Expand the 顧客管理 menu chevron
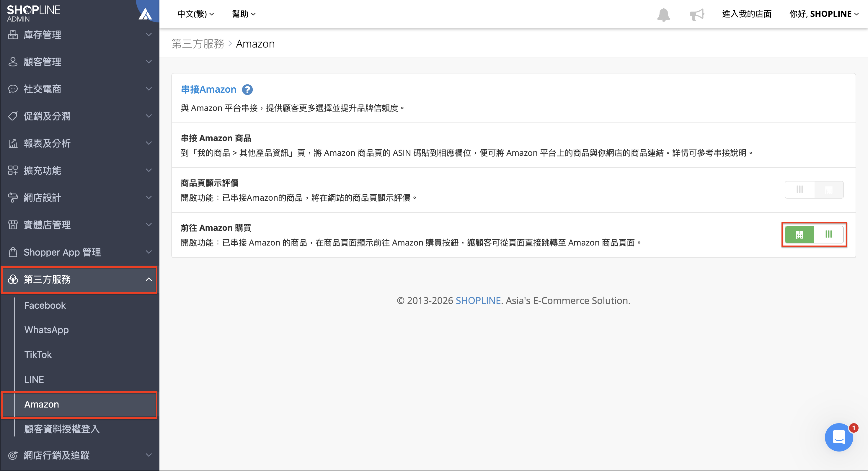Viewport: 868px width, 471px height. click(x=149, y=62)
